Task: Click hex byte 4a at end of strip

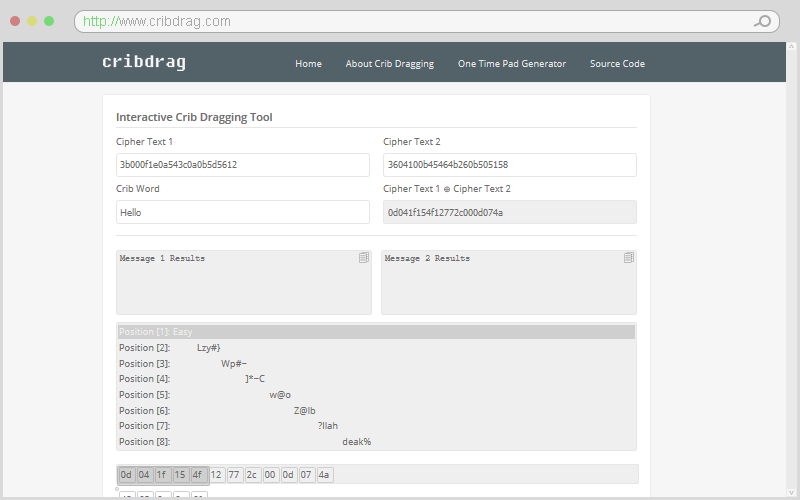Action: [x=324, y=475]
